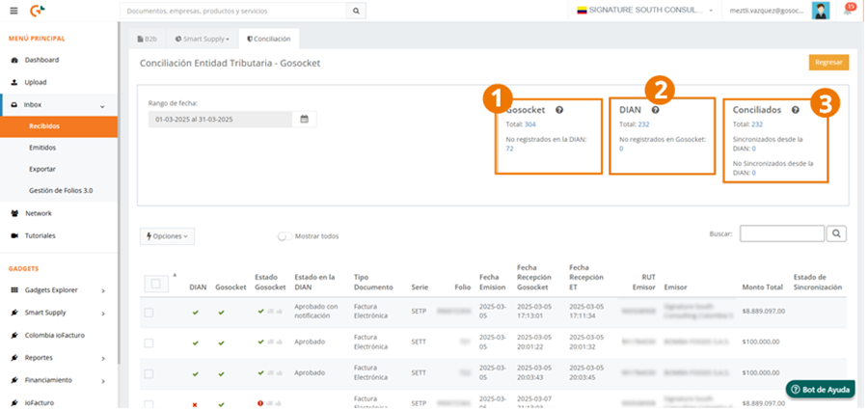868x410 pixels.
Task: Open the Bot de Ayuda button
Action: [x=821, y=389]
